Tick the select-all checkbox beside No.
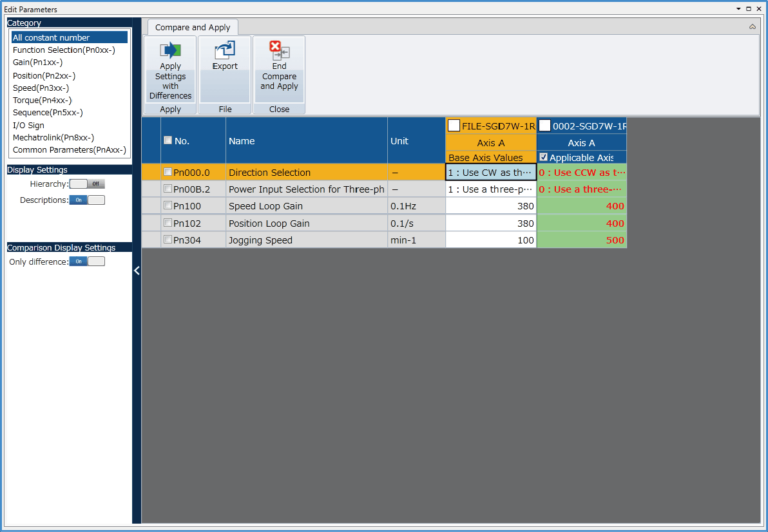This screenshot has width=768, height=532. [x=168, y=140]
